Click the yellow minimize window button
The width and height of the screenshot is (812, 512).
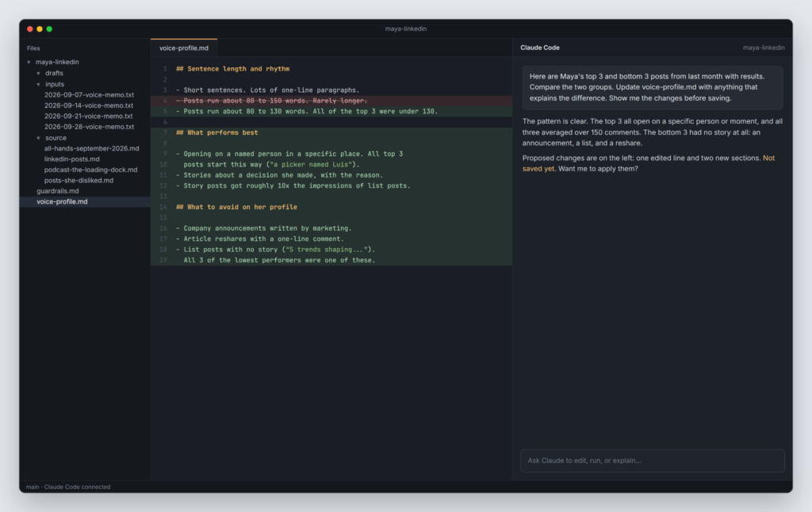click(40, 29)
